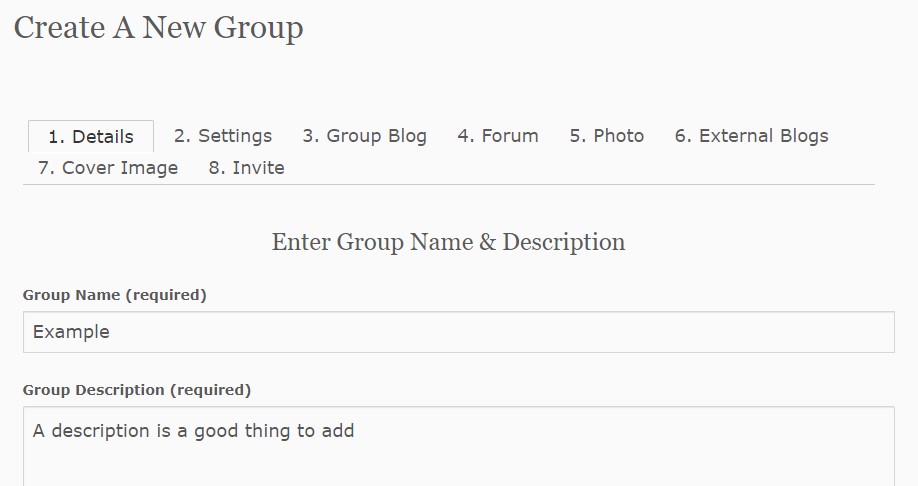Click the Enter Group Name & Description heading
The height and width of the screenshot is (486, 918).
448,242
